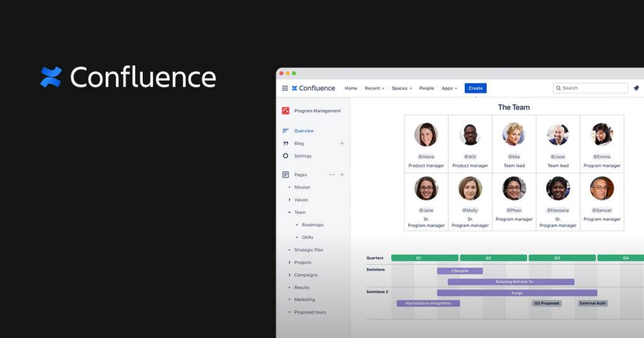The width and height of the screenshot is (644, 338).
Task: Open the Results page
Action: (302, 288)
